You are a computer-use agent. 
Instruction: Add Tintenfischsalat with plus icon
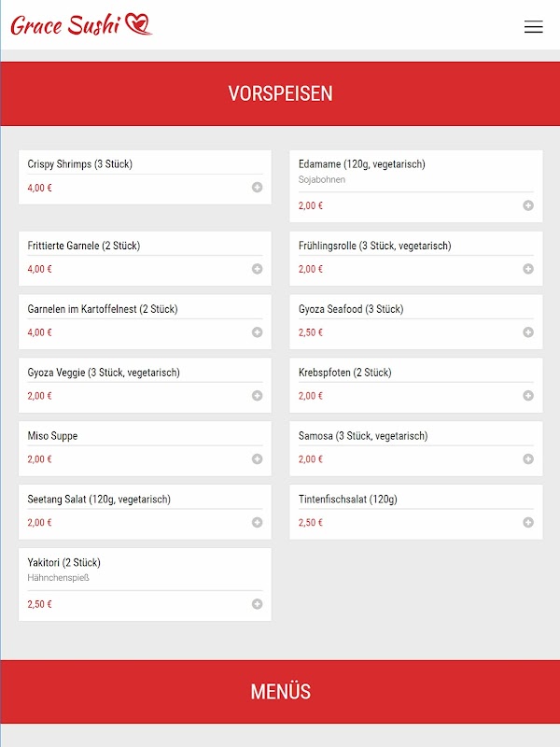point(528,522)
